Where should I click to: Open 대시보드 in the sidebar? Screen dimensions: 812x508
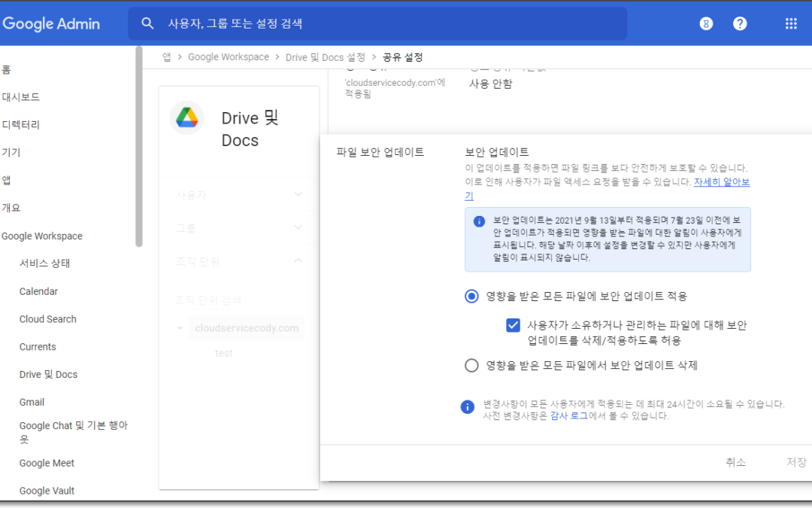(x=21, y=97)
